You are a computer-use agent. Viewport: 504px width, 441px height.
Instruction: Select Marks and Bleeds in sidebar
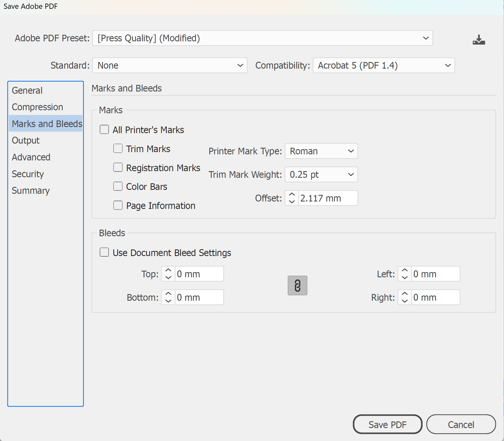[46, 123]
